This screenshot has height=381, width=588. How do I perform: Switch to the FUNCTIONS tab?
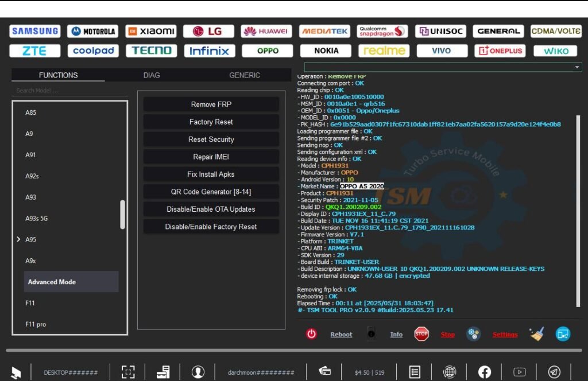(58, 75)
